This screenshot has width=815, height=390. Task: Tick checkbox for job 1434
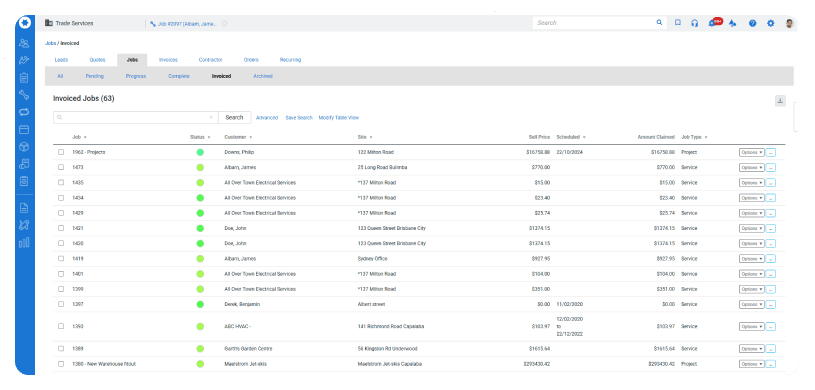pyautogui.click(x=61, y=198)
